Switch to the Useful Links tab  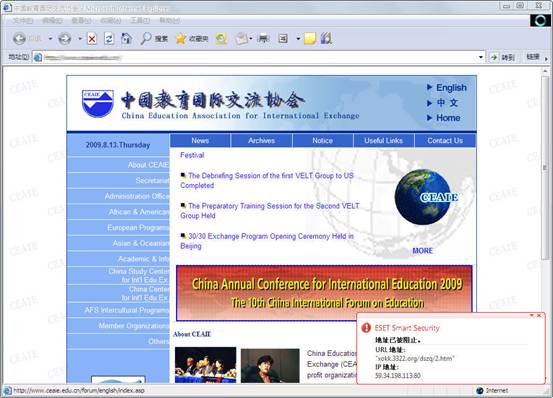383,140
